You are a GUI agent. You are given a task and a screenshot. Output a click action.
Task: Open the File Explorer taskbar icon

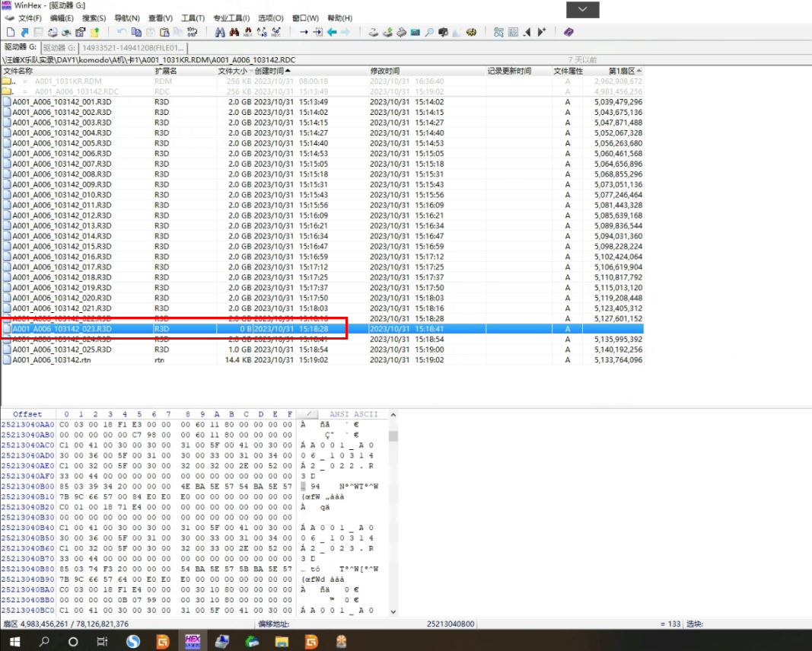(282, 642)
